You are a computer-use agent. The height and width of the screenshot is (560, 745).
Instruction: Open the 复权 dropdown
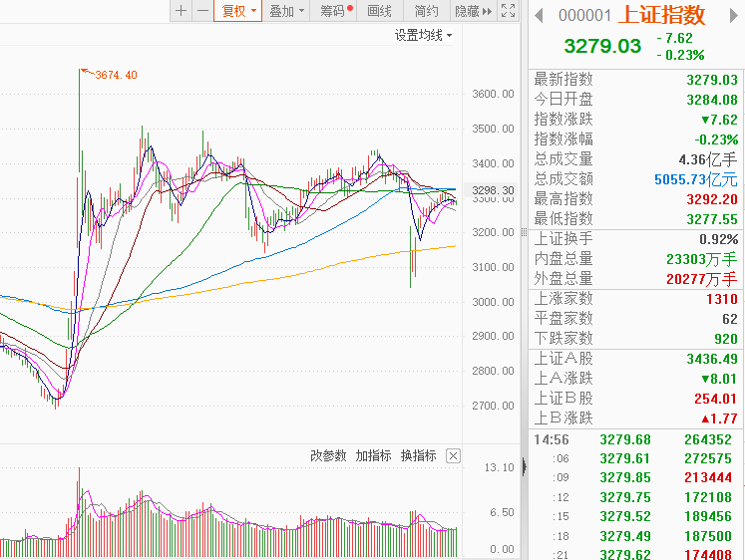click(x=238, y=11)
